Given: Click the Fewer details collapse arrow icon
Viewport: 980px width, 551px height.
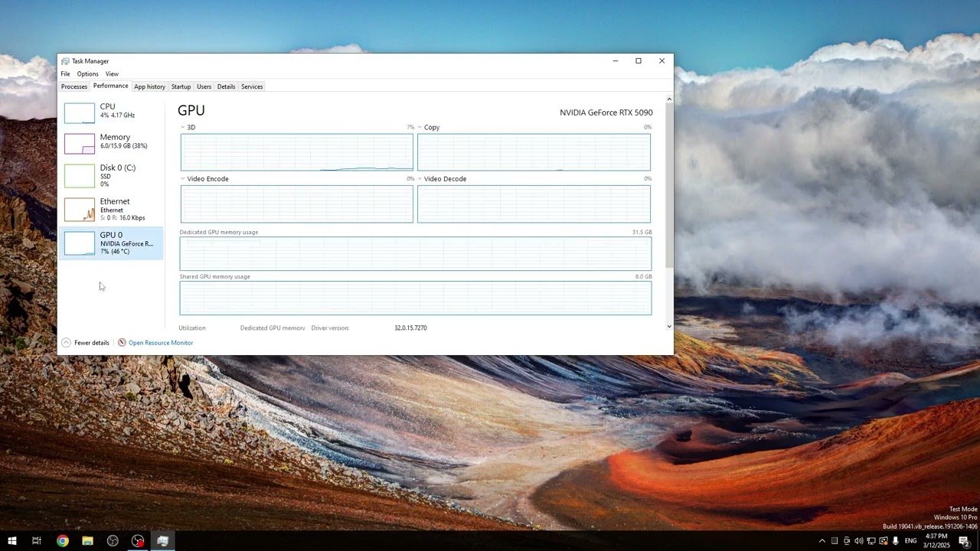Looking at the screenshot, I should (x=66, y=343).
